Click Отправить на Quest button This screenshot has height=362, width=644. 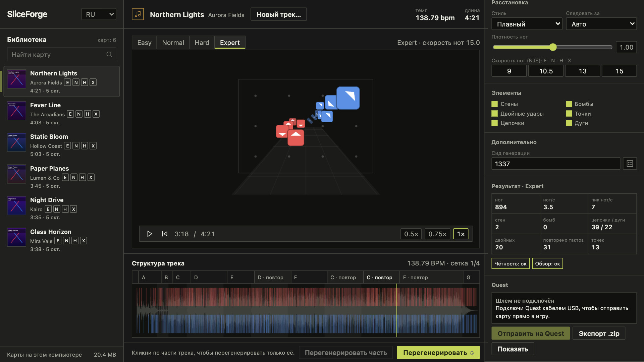531,333
